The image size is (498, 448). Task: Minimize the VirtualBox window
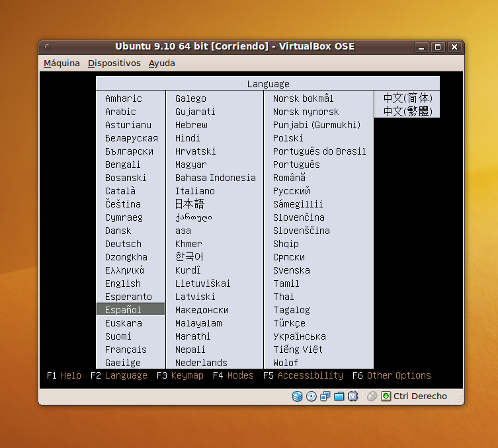[421, 48]
